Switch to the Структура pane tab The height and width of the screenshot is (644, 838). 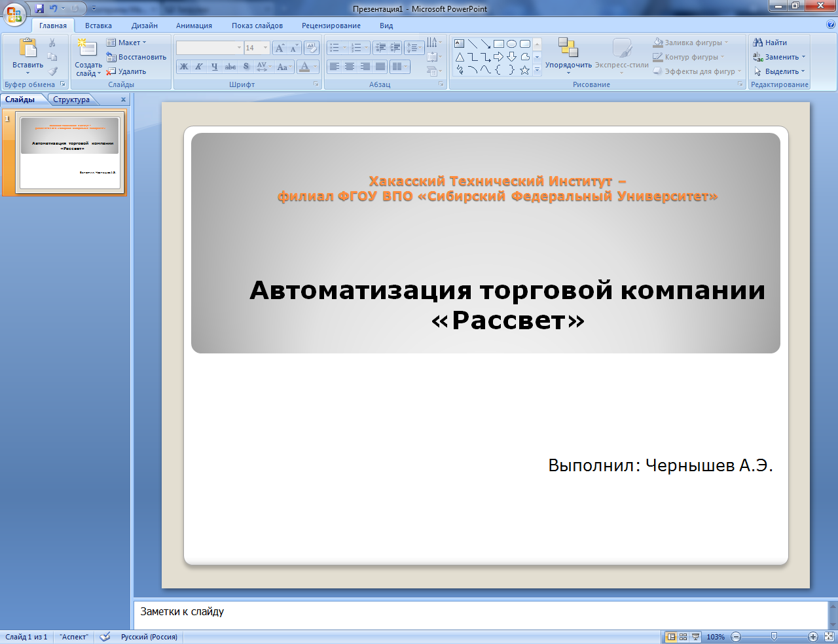(71, 99)
